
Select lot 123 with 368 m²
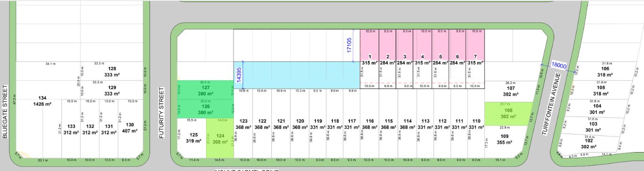[x=244, y=124]
